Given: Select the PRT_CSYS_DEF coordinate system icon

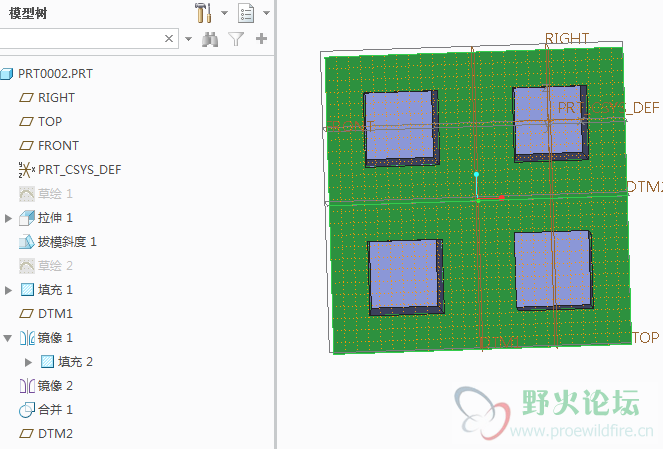Looking at the screenshot, I should pyautogui.click(x=27, y=170).
